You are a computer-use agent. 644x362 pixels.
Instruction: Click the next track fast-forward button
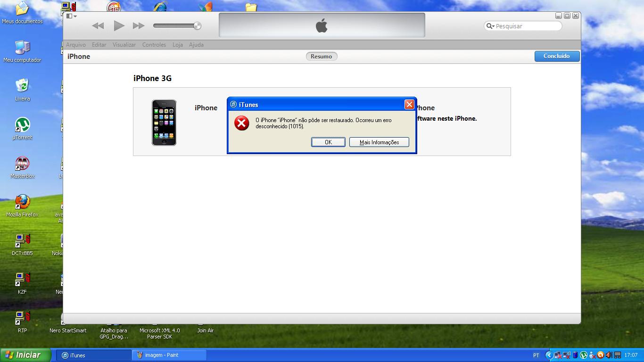pyautogui.click(x=139, y=26)
